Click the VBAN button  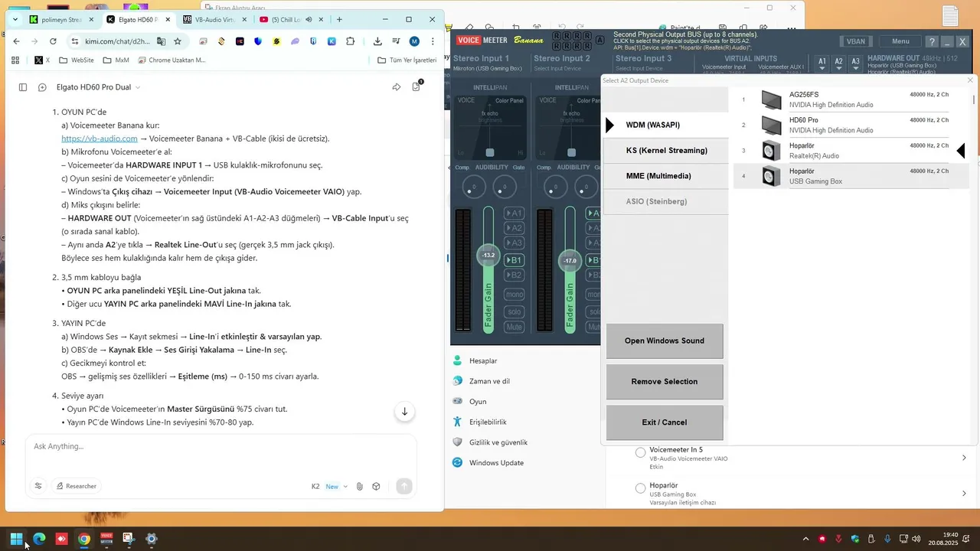[855, 41]
